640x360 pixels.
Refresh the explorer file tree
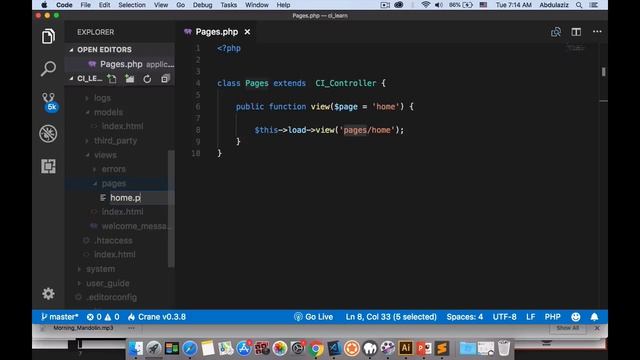coord(147,79)
